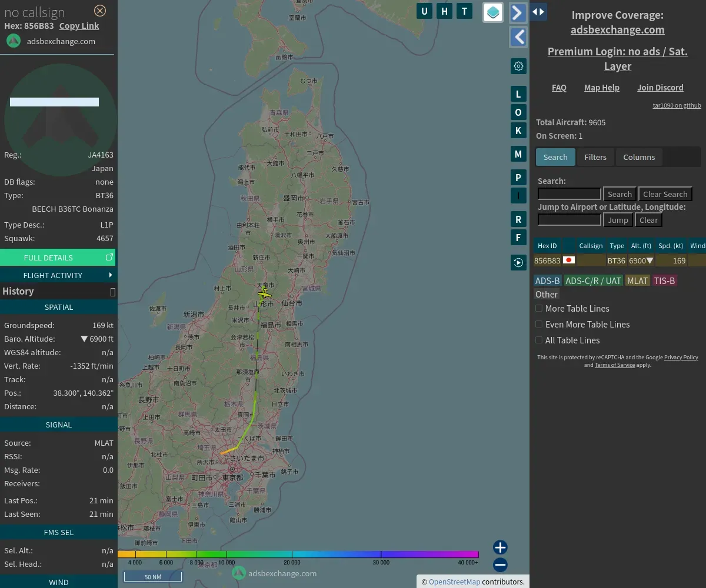Click the ADS-C/R / UAT legend label
Image resolution: width=706 pixels, height=588 pixels.
[593, 280]
